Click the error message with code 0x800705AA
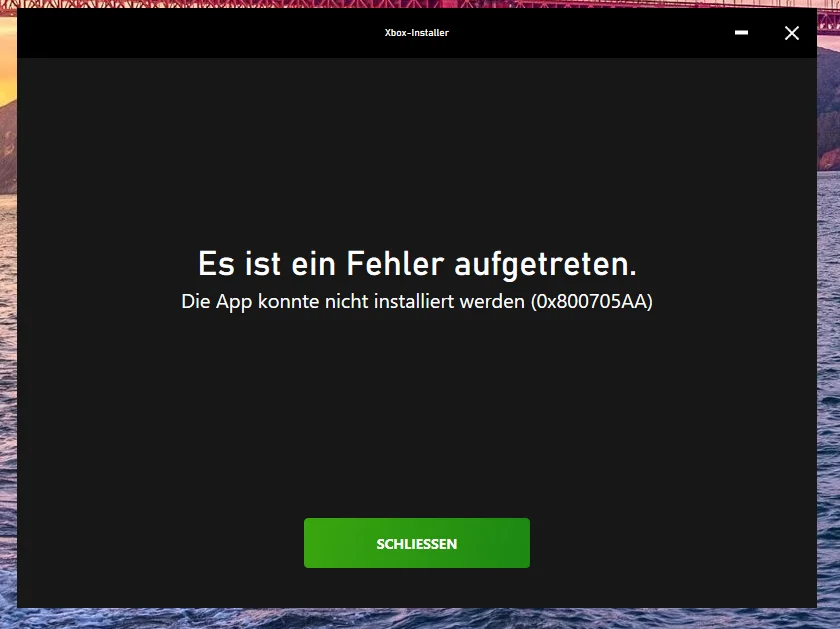 pos(417,302)
